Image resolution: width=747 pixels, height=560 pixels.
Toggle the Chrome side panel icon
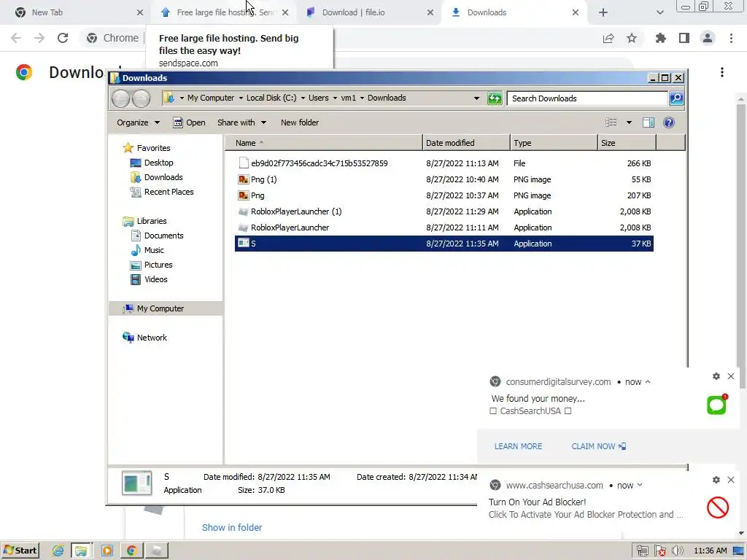point(684,38)
